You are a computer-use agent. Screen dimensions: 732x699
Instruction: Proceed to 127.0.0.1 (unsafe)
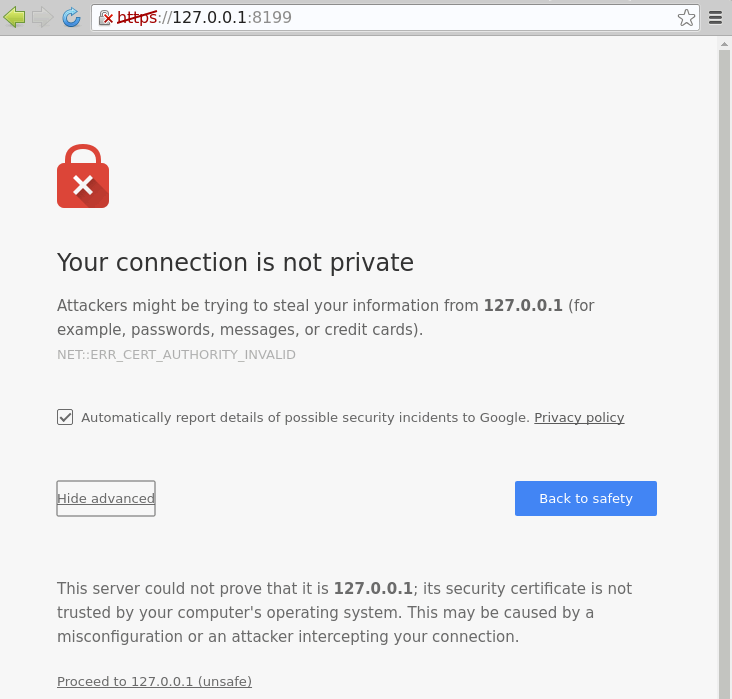(154, 682)
